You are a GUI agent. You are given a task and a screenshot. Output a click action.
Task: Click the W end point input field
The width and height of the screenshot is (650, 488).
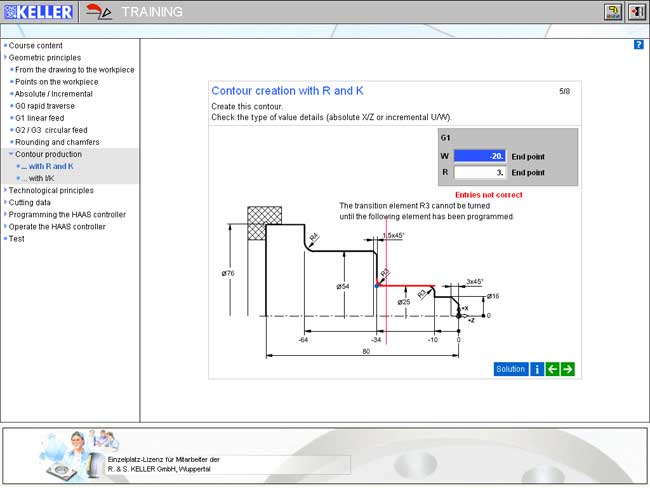coord(480,156)
